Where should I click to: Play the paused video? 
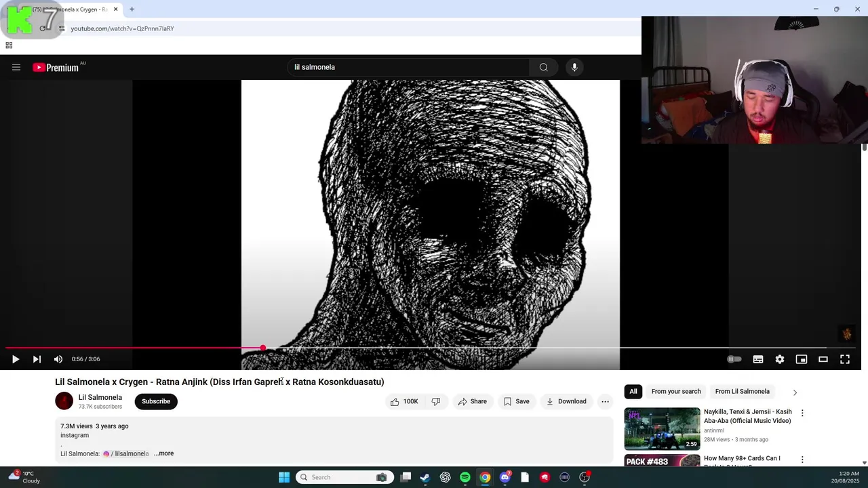[x=16, y=359]
